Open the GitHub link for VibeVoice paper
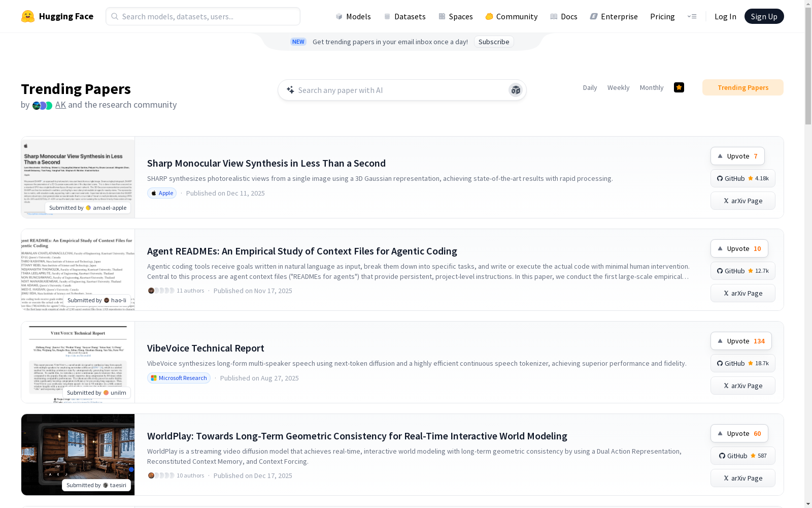This screenshot has width=812, height=508. click(x=742, y=363)
